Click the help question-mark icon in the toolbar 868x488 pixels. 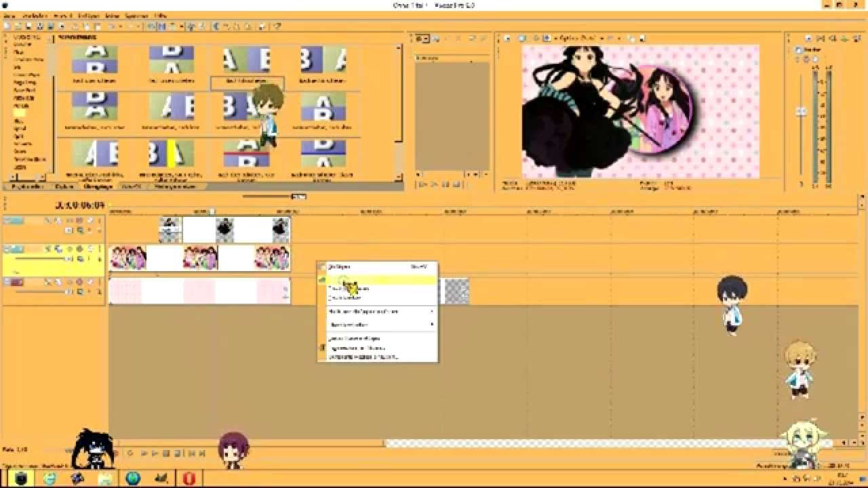[277, 26]
